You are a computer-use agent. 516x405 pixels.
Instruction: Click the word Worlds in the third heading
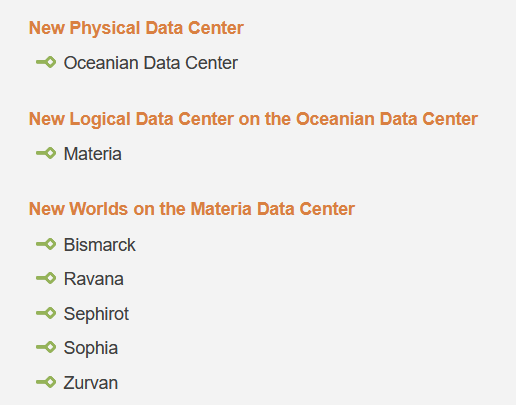pyautogui.click(x=99, y=209)
